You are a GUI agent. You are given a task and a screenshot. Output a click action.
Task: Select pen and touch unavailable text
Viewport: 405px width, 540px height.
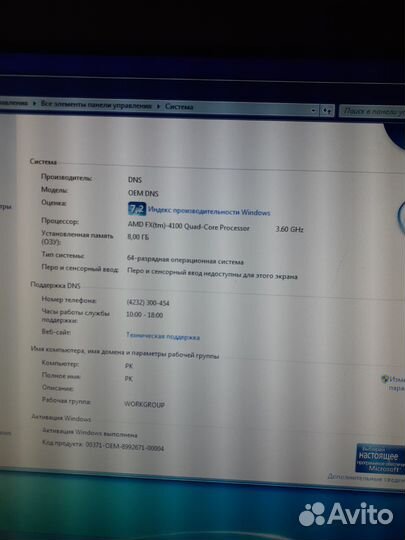(x=212, y=273)
